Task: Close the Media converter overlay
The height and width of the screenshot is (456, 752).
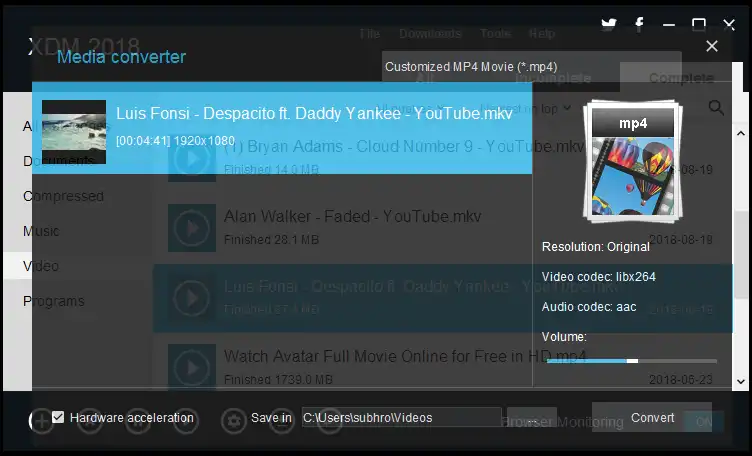Action: [712, 46]
